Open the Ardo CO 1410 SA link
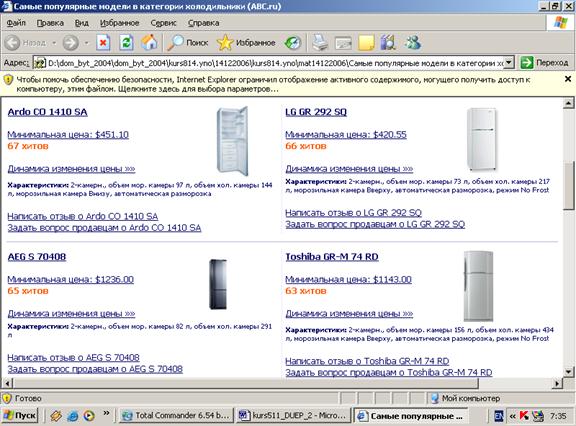Viewport: 576px width, 426px height. [47, 112]
